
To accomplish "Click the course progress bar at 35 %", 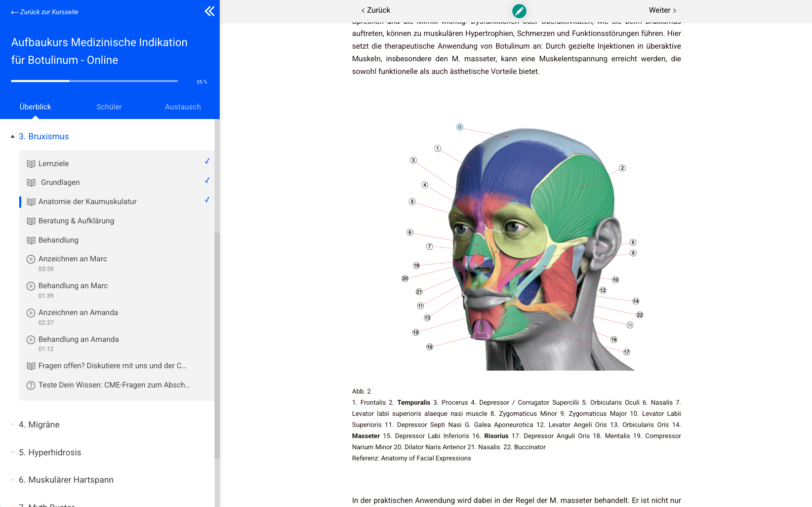I will pos(94,81).
